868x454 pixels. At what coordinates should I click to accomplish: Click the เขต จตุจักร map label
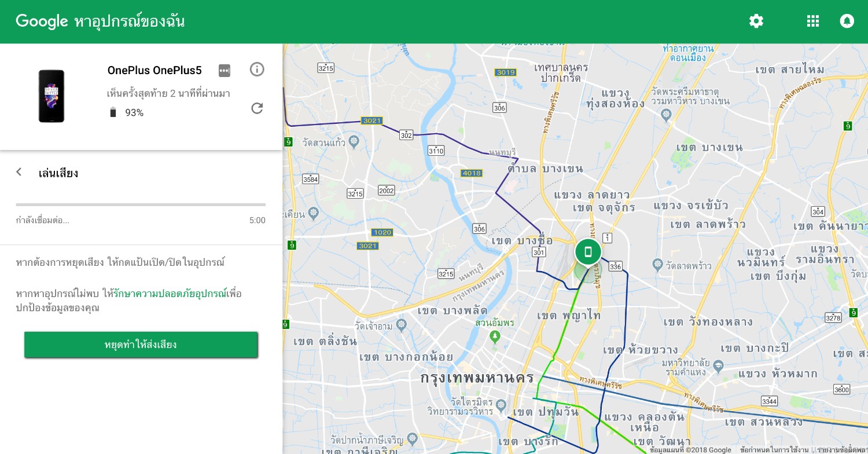point(604,207)
